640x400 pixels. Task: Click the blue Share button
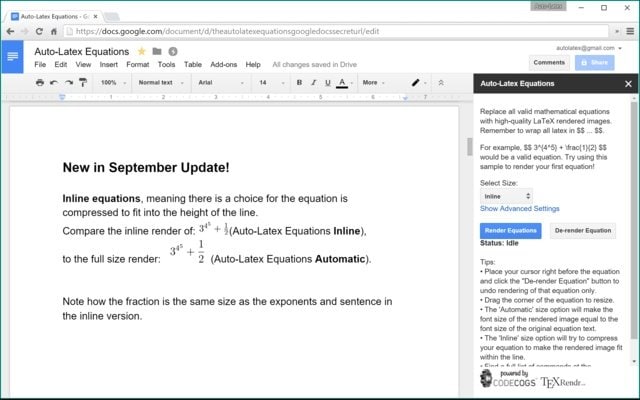point(594,62)
